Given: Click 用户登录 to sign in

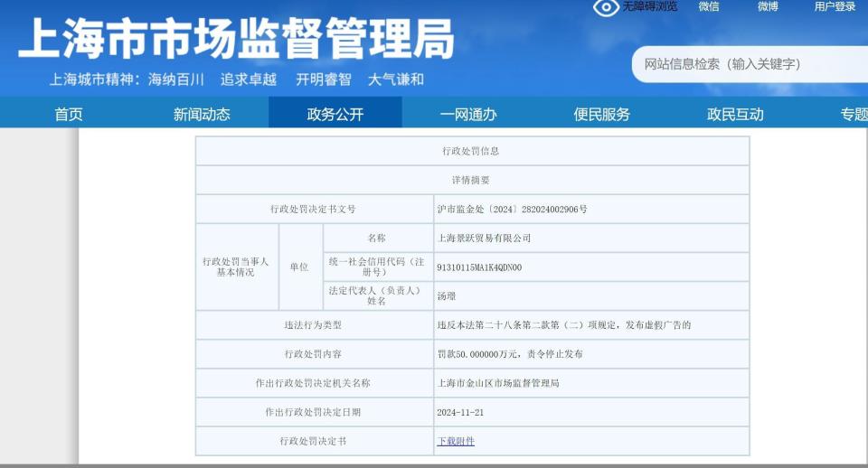Looking at the screenshot, I should point(835,6).
